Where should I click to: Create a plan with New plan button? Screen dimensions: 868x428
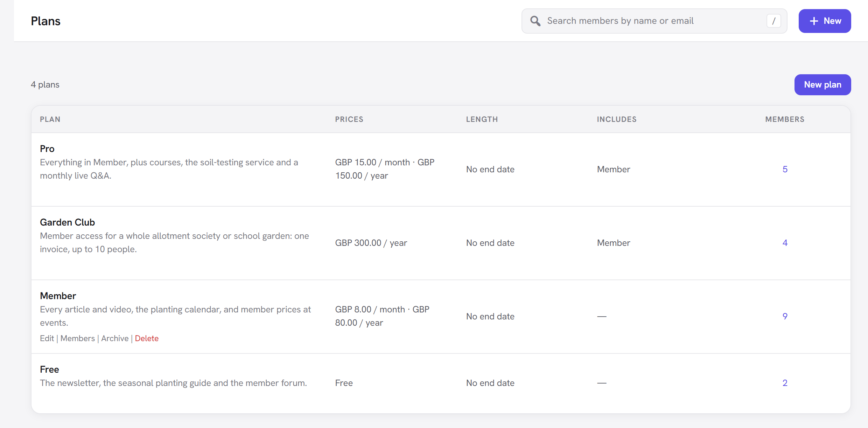coord(822,85)
